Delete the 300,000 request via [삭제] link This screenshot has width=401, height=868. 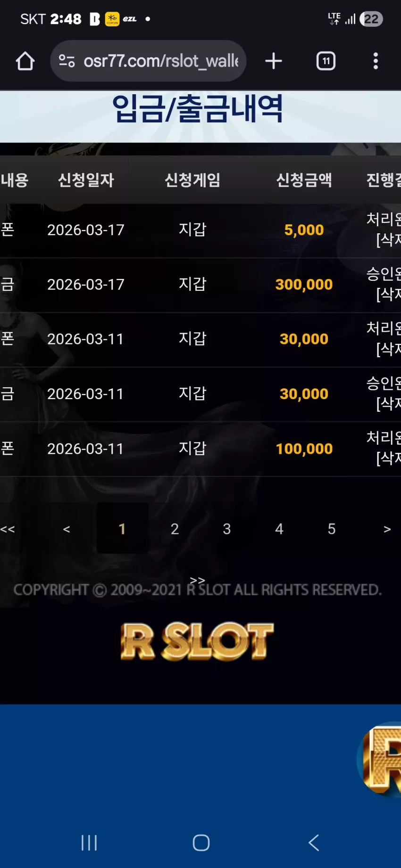click(388, 295)
